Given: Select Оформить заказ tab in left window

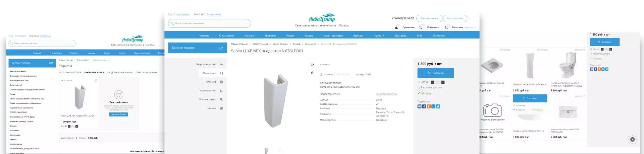Looking at the screenshot, I should (94, 72).
